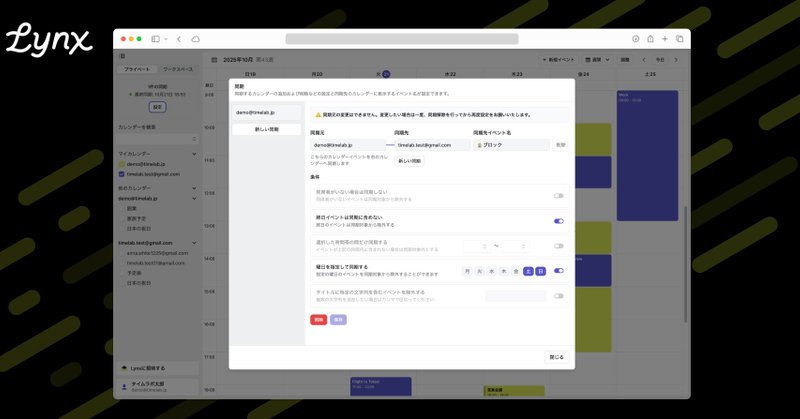
Task: Toggle the selected time range sync switch
Action: point(559,246)
